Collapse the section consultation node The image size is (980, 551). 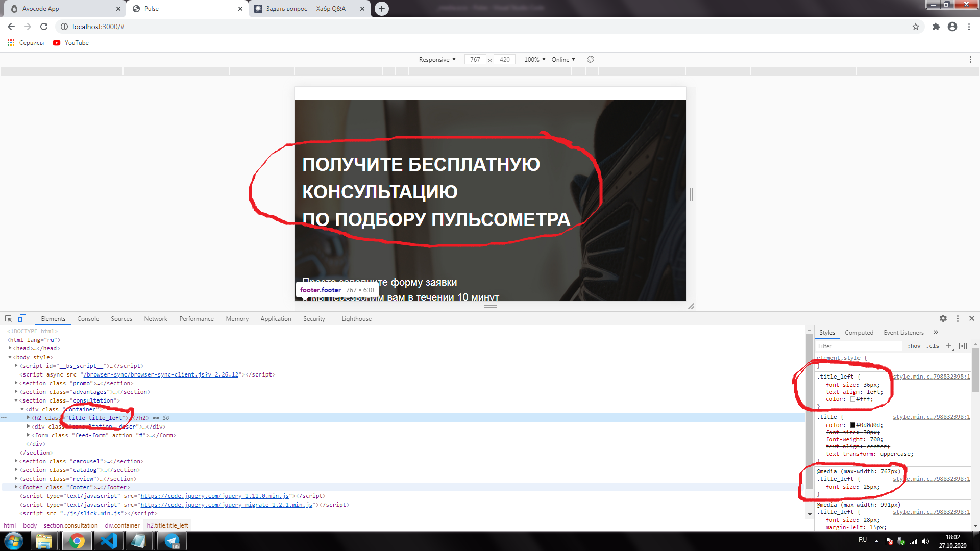pyautogui.click(x=16, y=400)
